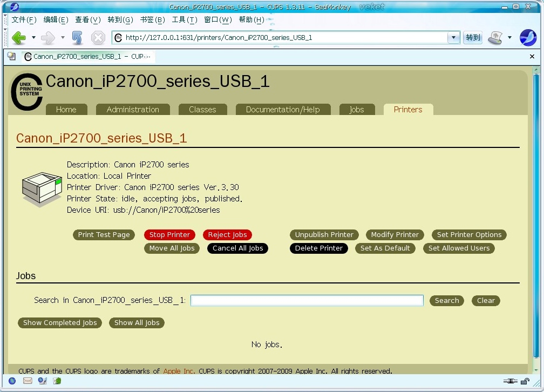Screen dimensions: 544x392
Task: Click the scrollbar down arrow
Action: pos(536,370)
